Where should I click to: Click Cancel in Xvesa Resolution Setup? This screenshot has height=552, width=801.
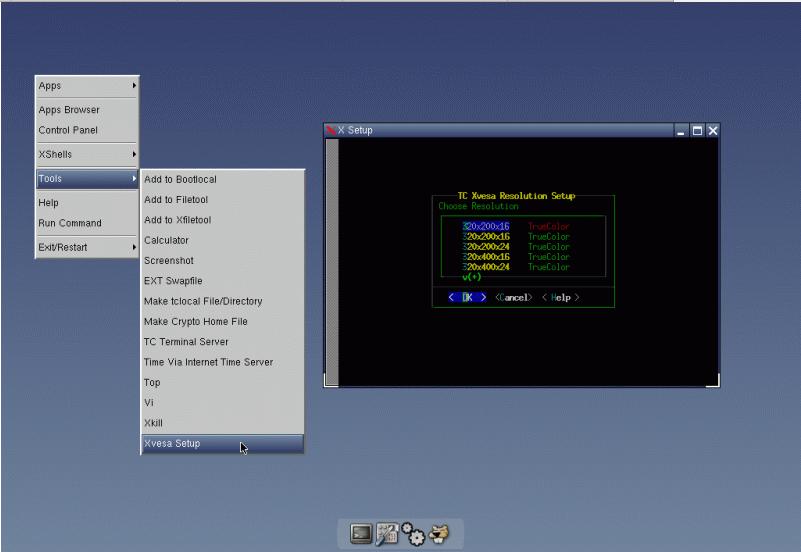tap(513, 297)
